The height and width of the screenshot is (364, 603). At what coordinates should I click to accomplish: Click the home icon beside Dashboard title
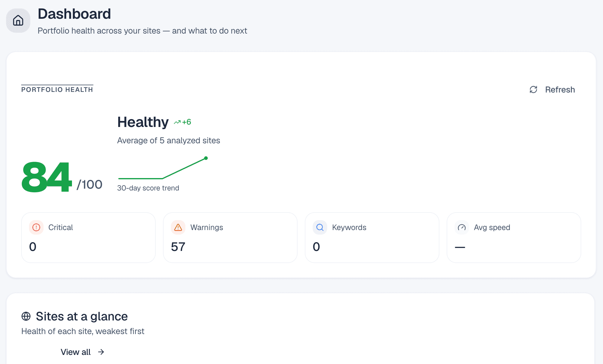click(x=18, y=21)
